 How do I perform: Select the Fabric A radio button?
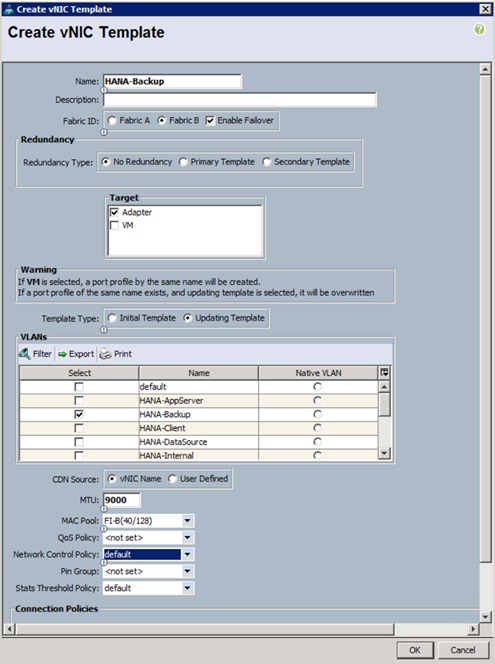coord(112,121)
